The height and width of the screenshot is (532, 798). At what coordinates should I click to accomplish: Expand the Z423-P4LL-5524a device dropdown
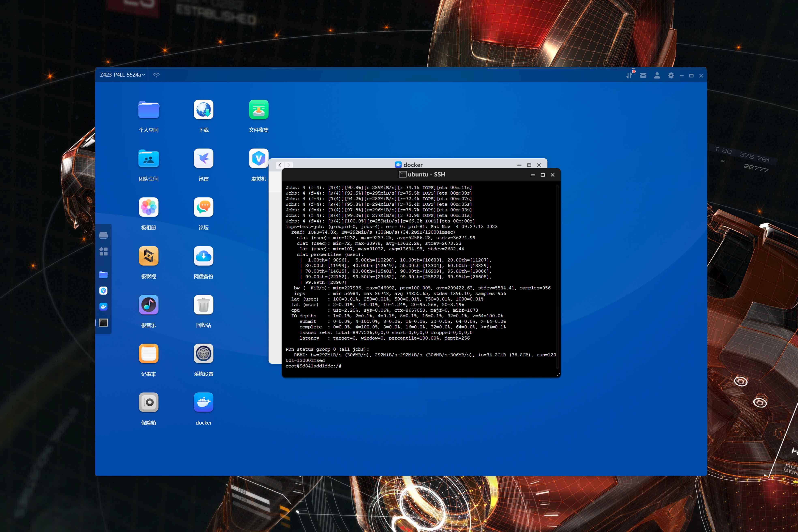click(x=122, y=75)
